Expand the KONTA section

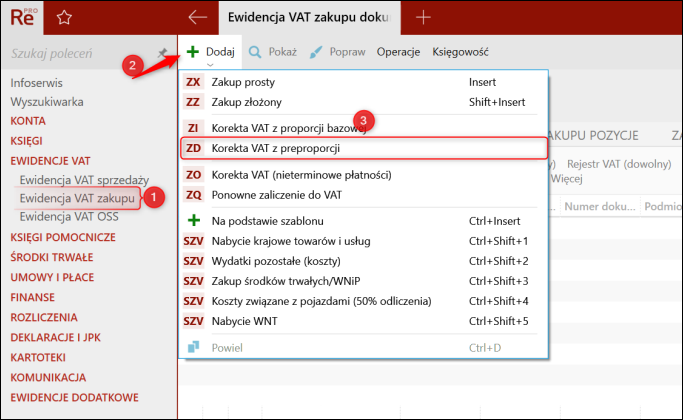[x=28, y=121]
